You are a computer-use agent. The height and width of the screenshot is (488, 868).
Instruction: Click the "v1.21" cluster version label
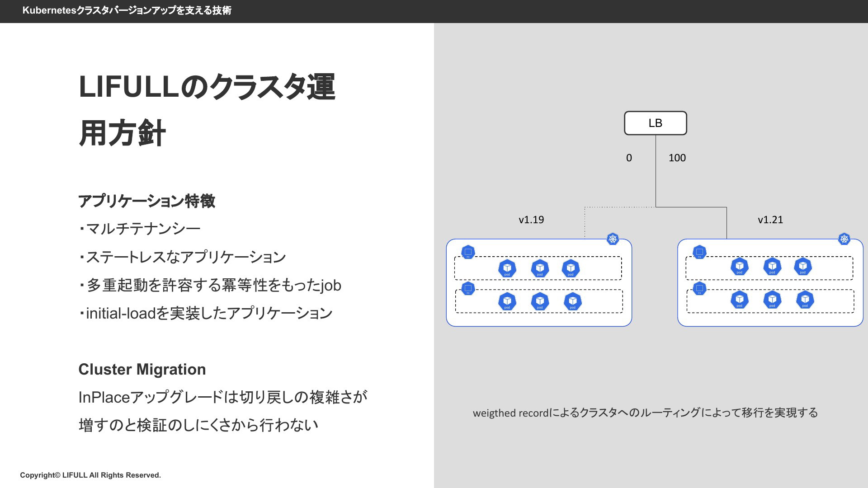[770, 220]
